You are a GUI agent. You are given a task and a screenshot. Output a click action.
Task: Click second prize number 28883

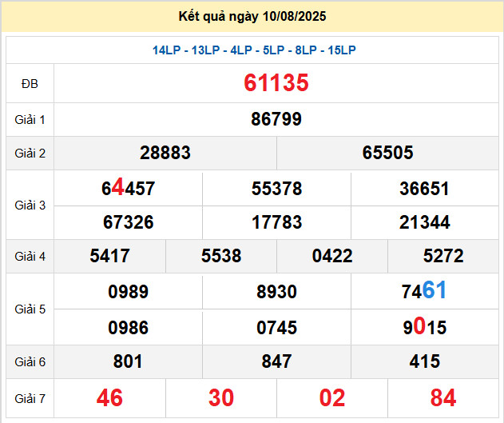coord(165,153)
